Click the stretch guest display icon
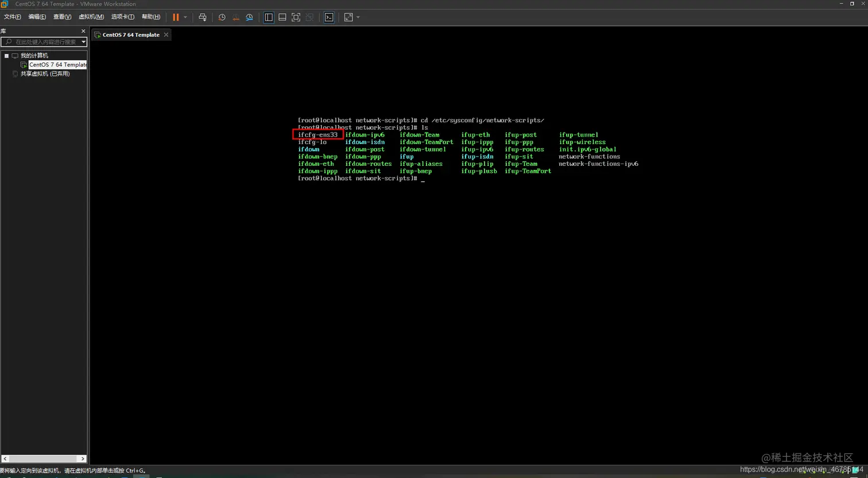 click(x=348, y=17)
